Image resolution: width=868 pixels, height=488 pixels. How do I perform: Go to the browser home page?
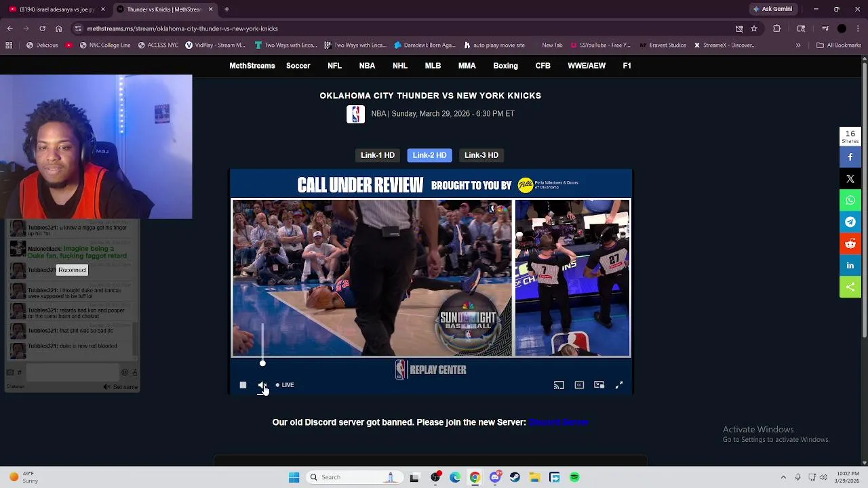[x=58, y=28]
